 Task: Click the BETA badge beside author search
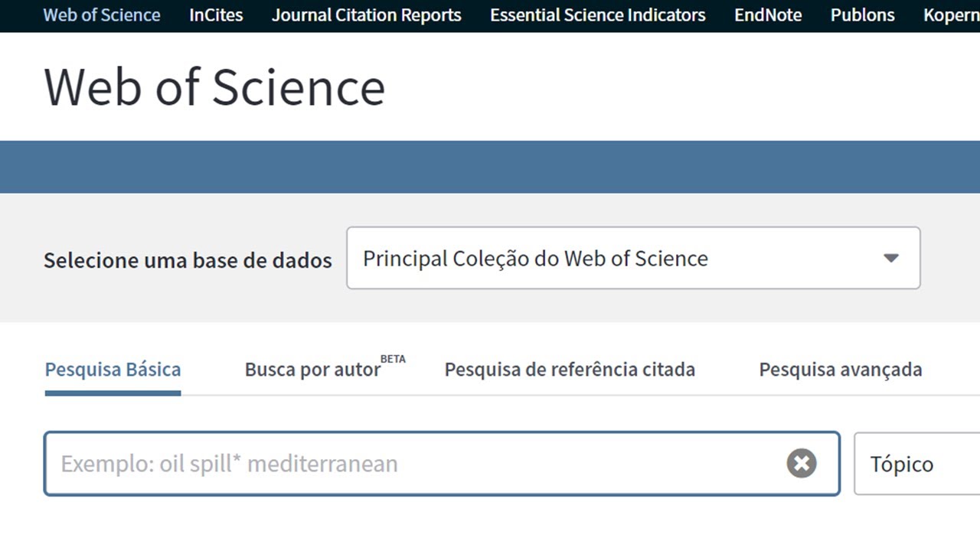[x=393, y=359]
